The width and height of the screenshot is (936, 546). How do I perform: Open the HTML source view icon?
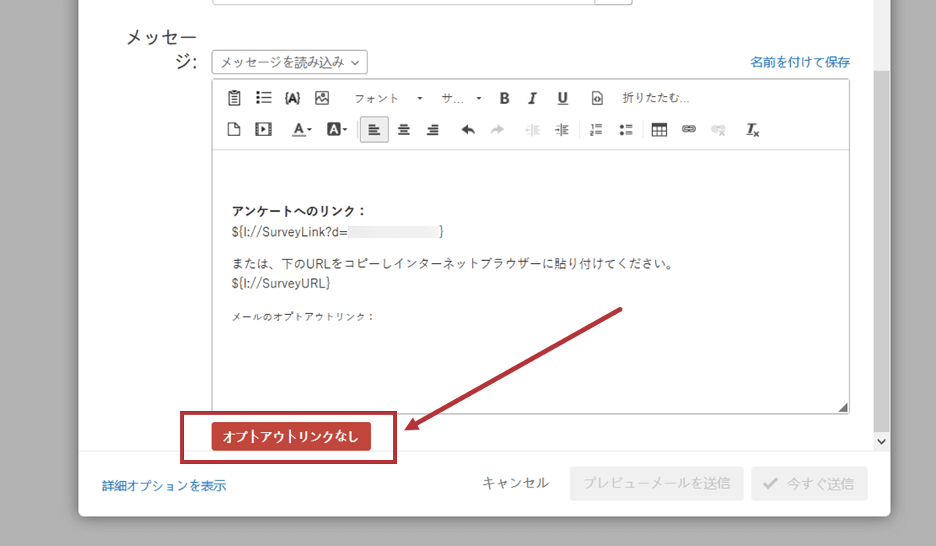(x=597, y=98)
